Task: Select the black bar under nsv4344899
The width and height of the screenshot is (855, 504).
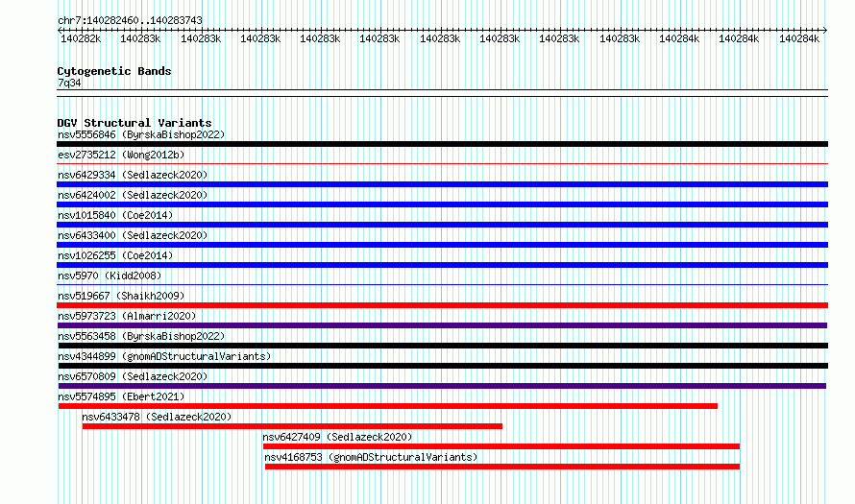Action: click(x=443, y=366)
